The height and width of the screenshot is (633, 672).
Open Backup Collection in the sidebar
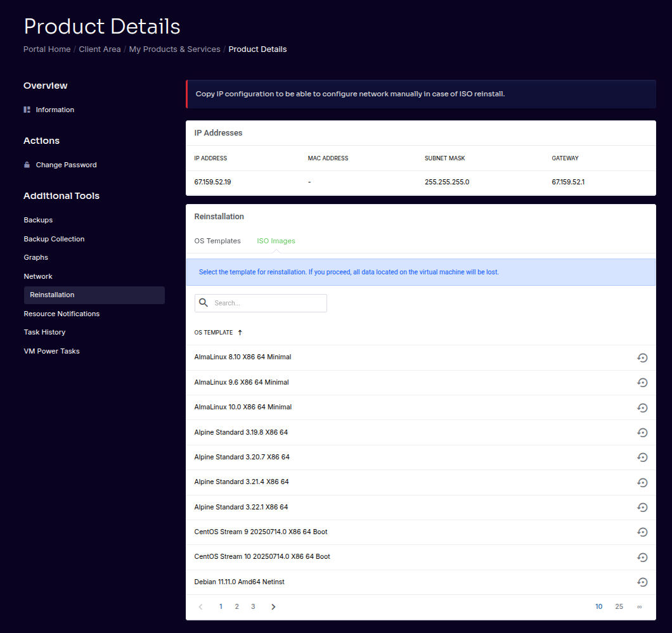pos(54,239)
